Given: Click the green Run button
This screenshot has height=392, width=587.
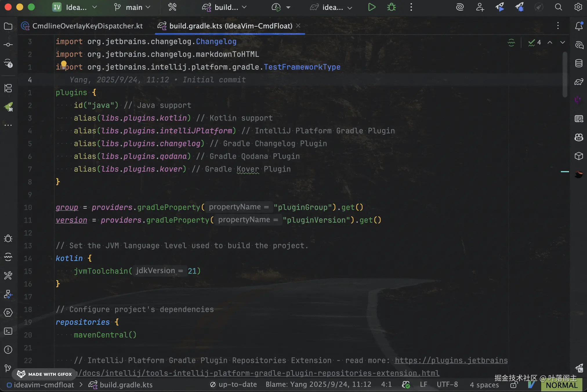Looking at the screenshot, I should pos(372,7).
